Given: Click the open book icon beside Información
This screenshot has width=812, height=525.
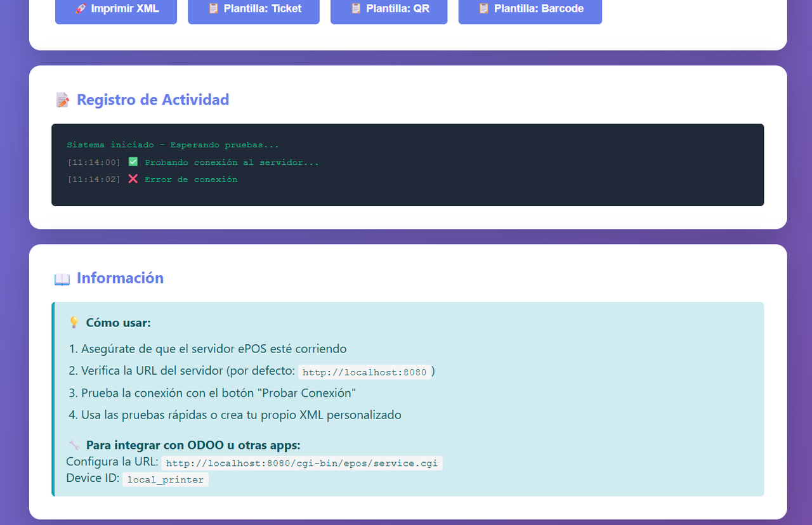Looking at the screenshot, I should point(62,278).
